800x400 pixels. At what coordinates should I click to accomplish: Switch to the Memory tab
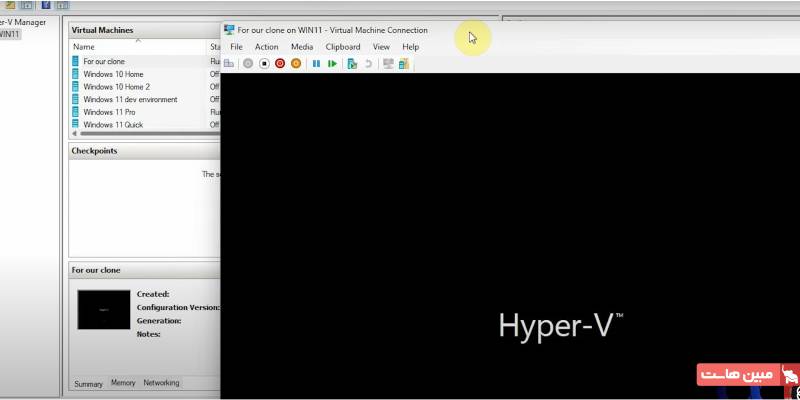click(123, 383)
